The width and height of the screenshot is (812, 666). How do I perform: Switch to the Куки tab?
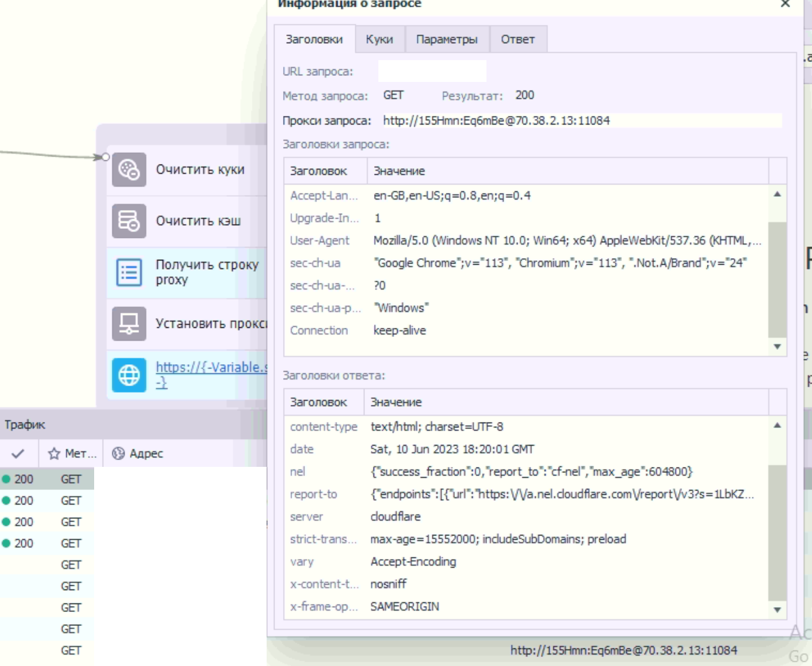(380, 39)
